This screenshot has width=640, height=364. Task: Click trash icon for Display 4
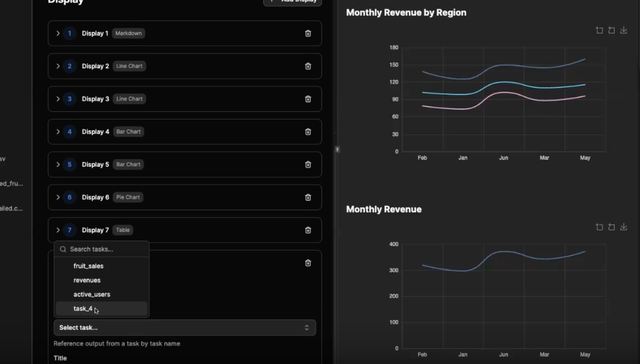coord(308,131)
